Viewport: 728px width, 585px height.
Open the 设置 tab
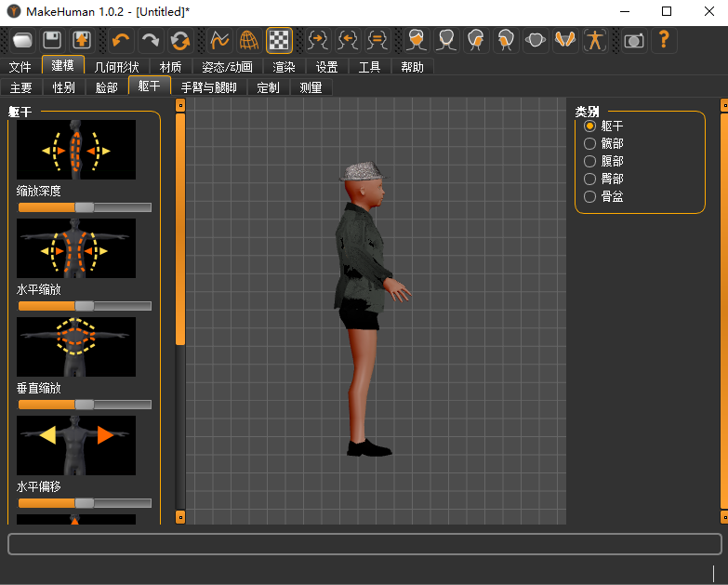pos(327,67)
